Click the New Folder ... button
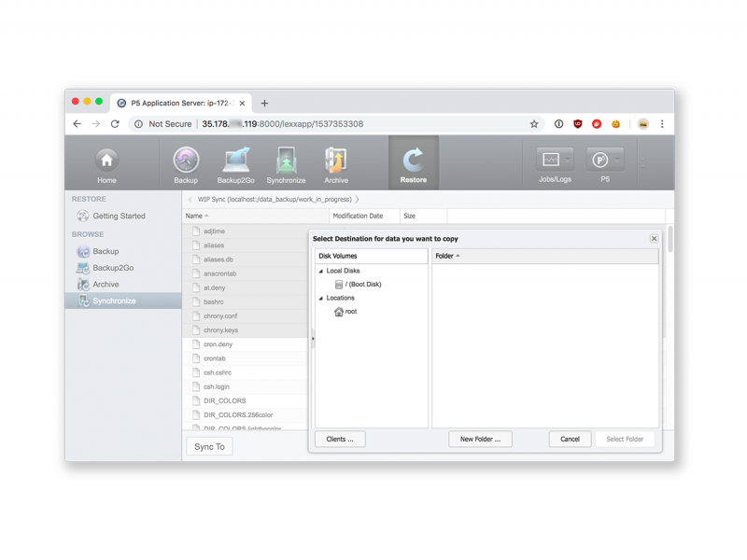This screenshot has width=747, height=560. point(480,439)
